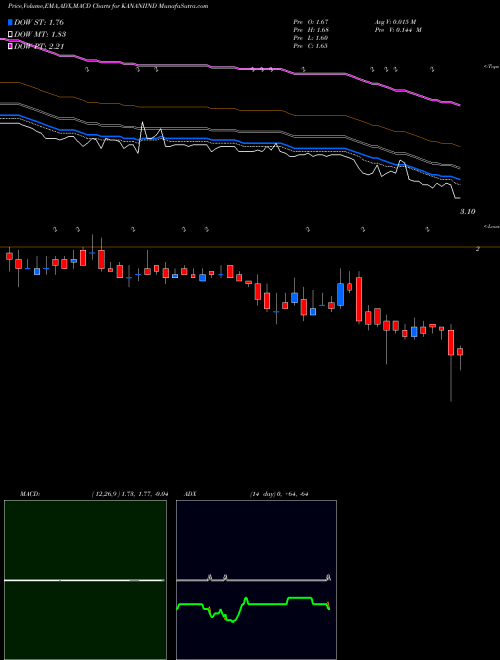Click the 'Pre L: 1.60' value
Image resolution: width=500 pixels, height=660 pixels.
pos(311,38)
